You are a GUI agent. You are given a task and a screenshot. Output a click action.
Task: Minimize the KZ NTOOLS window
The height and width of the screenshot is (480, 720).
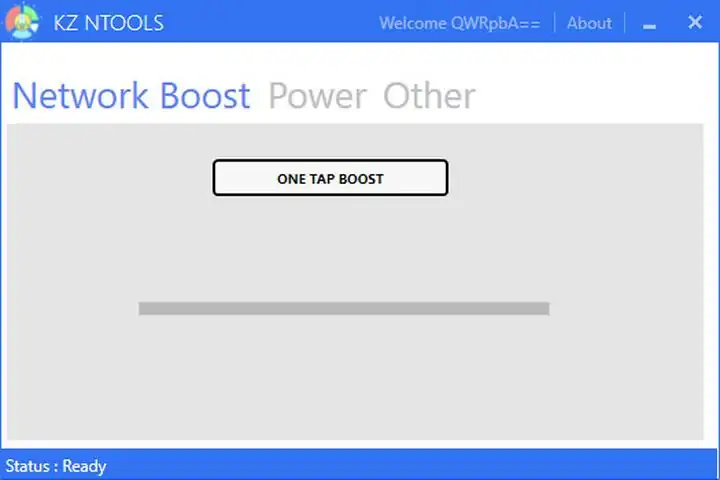click(649, 23)
